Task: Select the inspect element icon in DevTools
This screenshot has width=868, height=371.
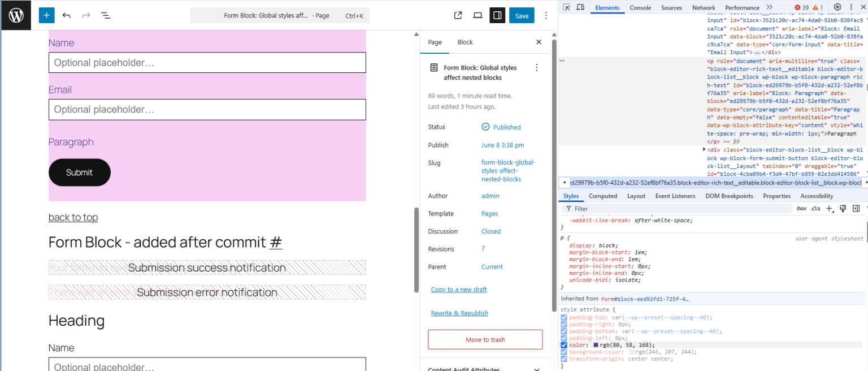Action: pyautogui.click(x=565, y=7)
